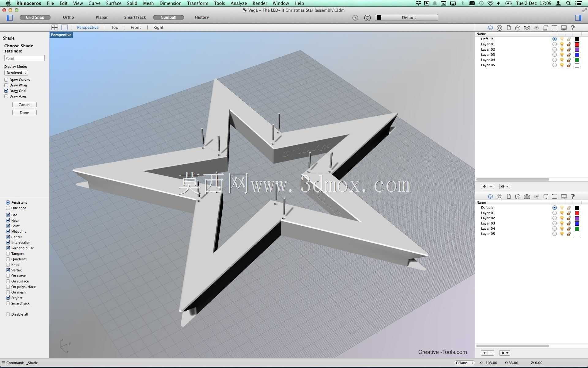
Task: Select One shot radio option
Action: click(8, 208)
